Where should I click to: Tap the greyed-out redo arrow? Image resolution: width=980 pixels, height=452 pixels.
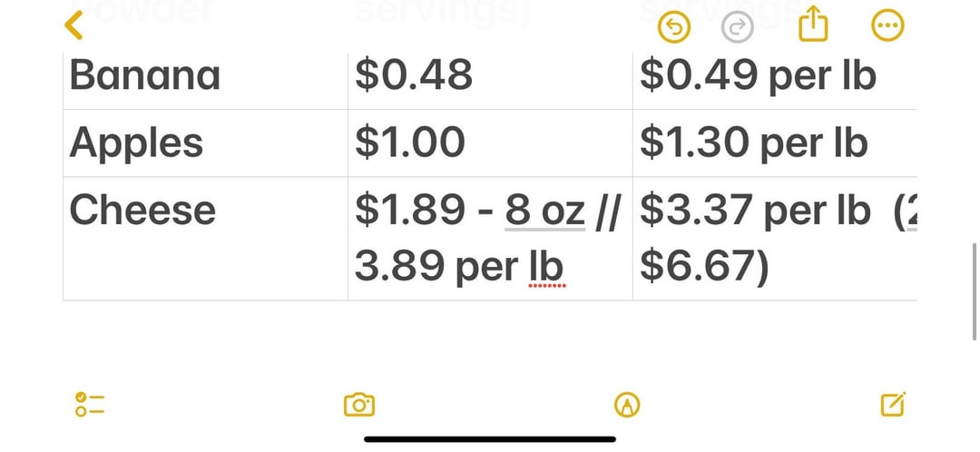click(x=738, y=27)
